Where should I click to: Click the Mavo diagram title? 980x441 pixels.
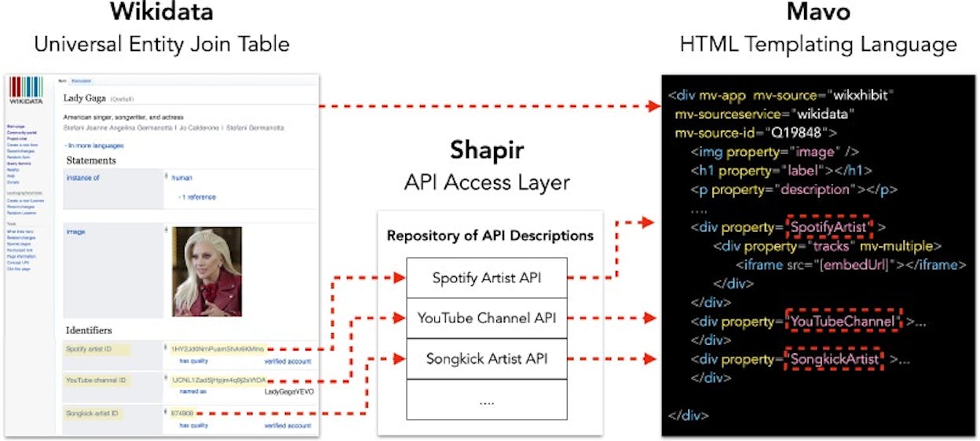pos(817,12)
